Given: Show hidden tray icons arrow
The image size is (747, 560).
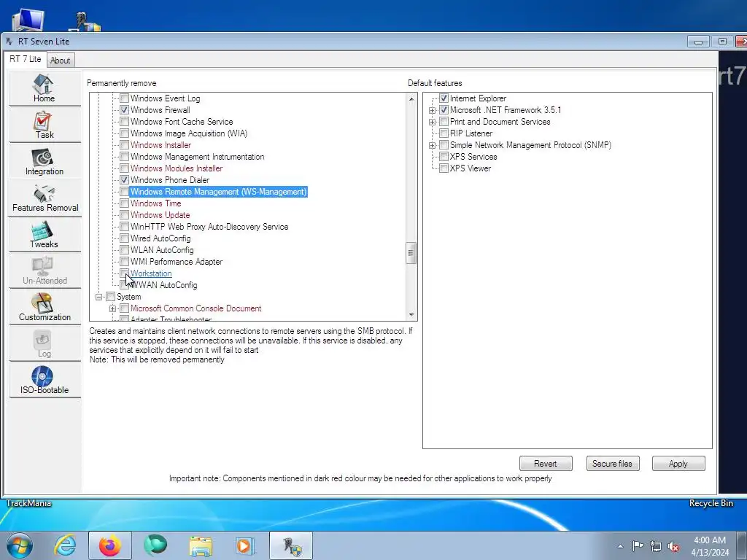Looking at the screenshot, I should click(620, 546).
